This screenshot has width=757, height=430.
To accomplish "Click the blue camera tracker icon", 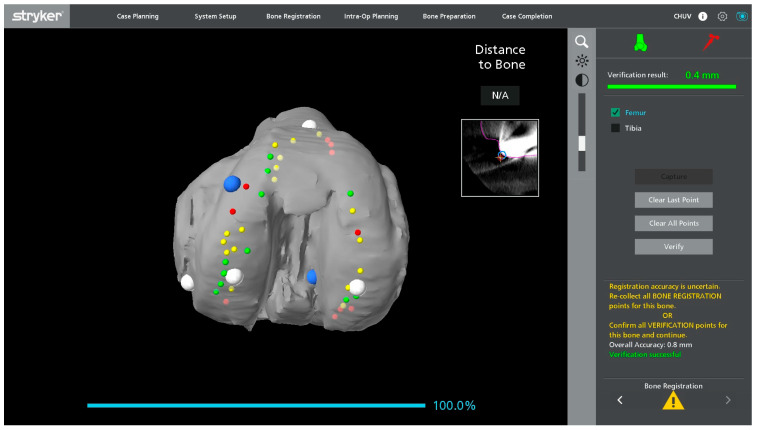I will 742,16.
